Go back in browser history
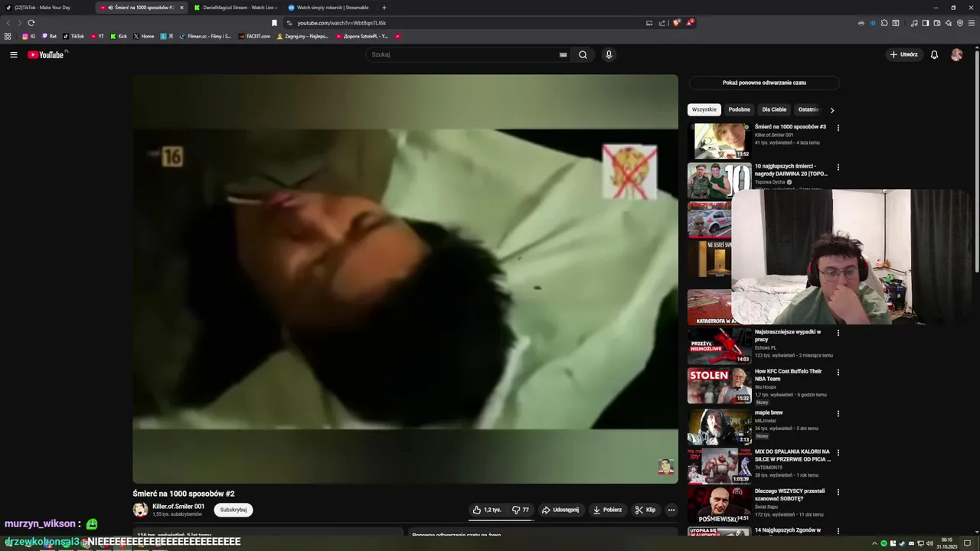This screenshot has width=980, height=551. point(8,23)
